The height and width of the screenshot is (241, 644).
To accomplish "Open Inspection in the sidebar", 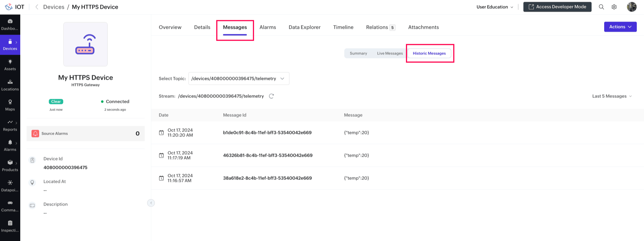I will pos(10,227).
